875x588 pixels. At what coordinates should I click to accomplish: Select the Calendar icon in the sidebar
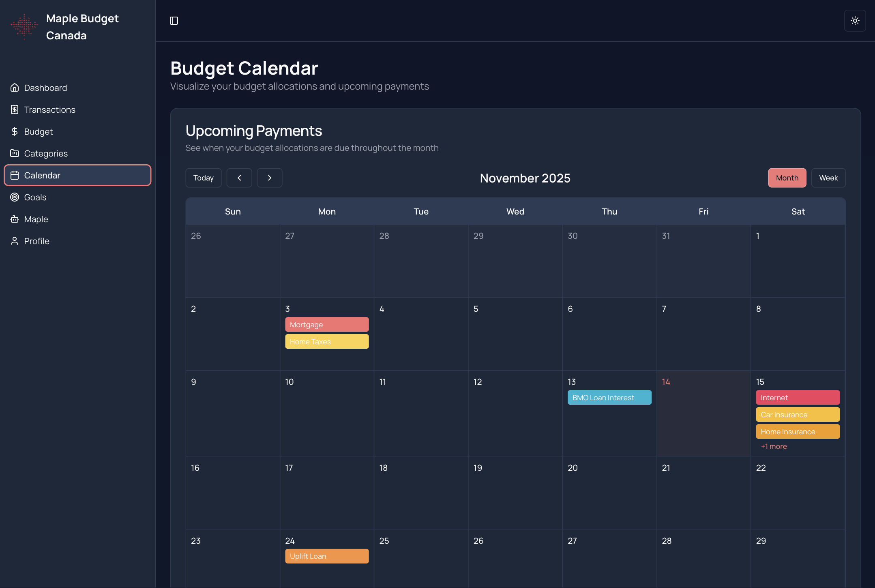[x=15, y=175]
